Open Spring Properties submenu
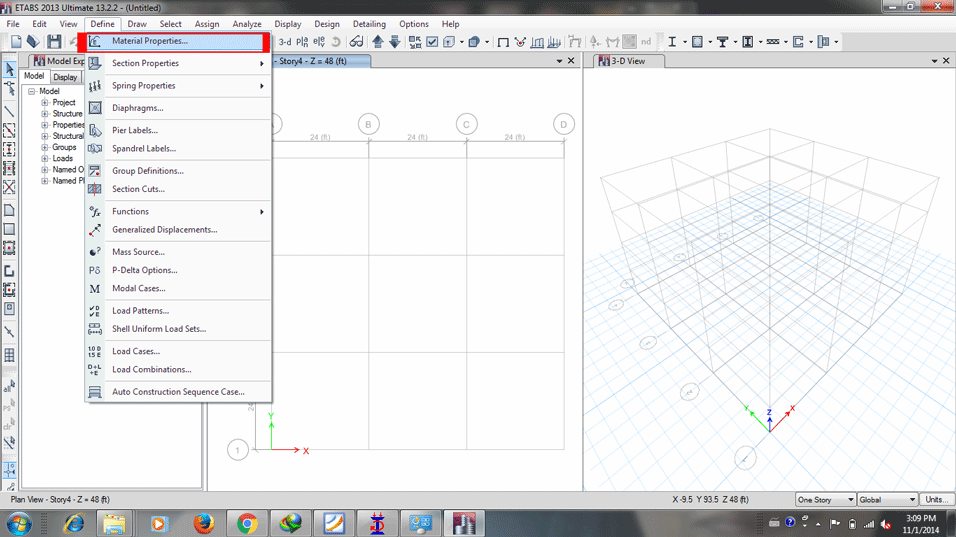This screenshot has width=956, height=537. 177,86
